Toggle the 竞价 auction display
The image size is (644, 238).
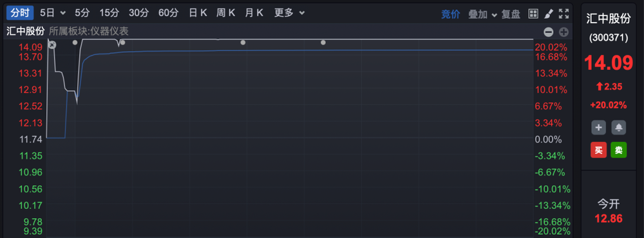coord(451,14)
